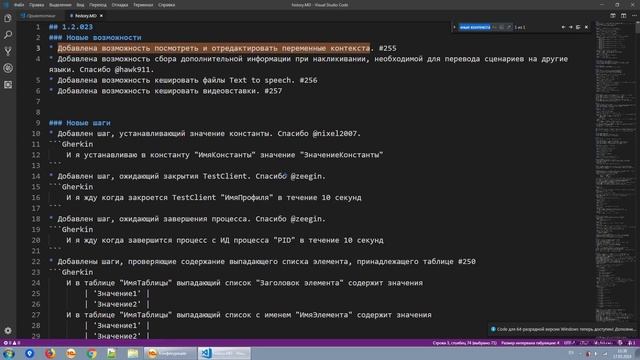Click line number 14 in gutter
The height and width of the screenshot is (360, 640).
tap(36, 176)
